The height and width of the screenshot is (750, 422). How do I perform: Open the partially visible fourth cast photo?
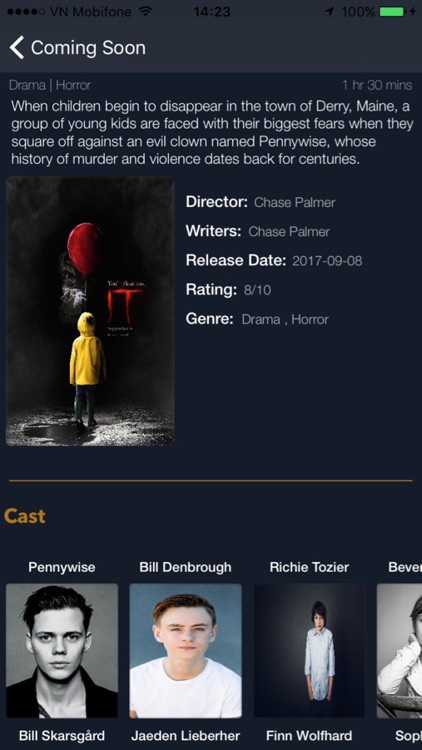click(x=400, y=651)
